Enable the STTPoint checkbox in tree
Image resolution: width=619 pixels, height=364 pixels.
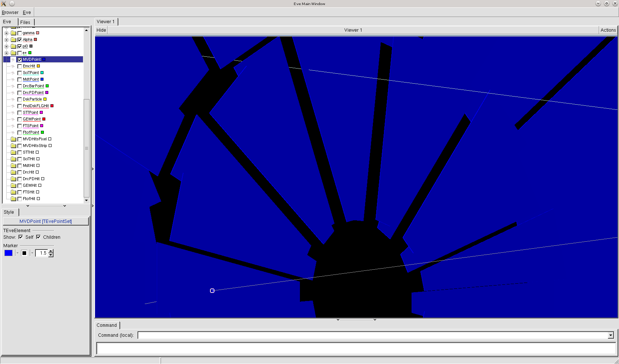point(20,113)
